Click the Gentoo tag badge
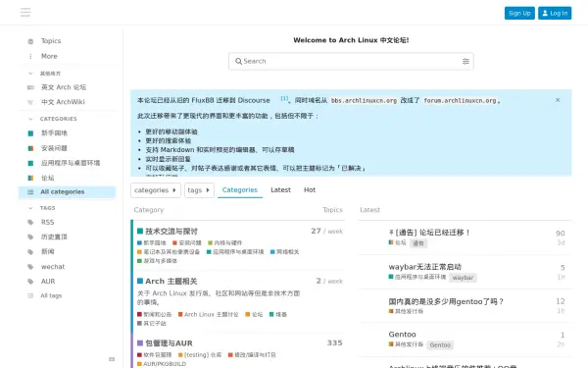The width and height of the screenshot is (588, 368). (440, 345)
